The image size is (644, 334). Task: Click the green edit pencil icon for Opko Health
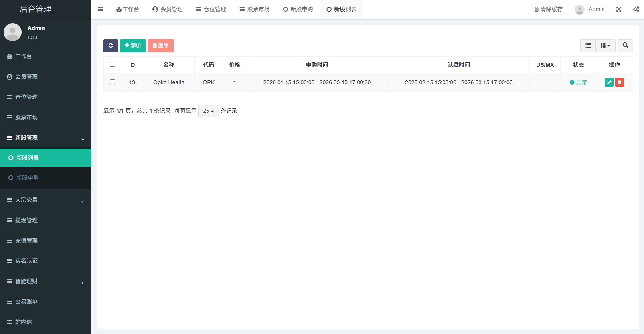click(609, 82)
